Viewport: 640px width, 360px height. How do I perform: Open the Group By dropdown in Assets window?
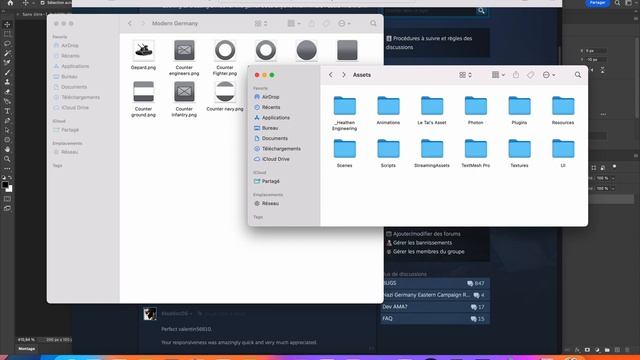pos(498,75)
